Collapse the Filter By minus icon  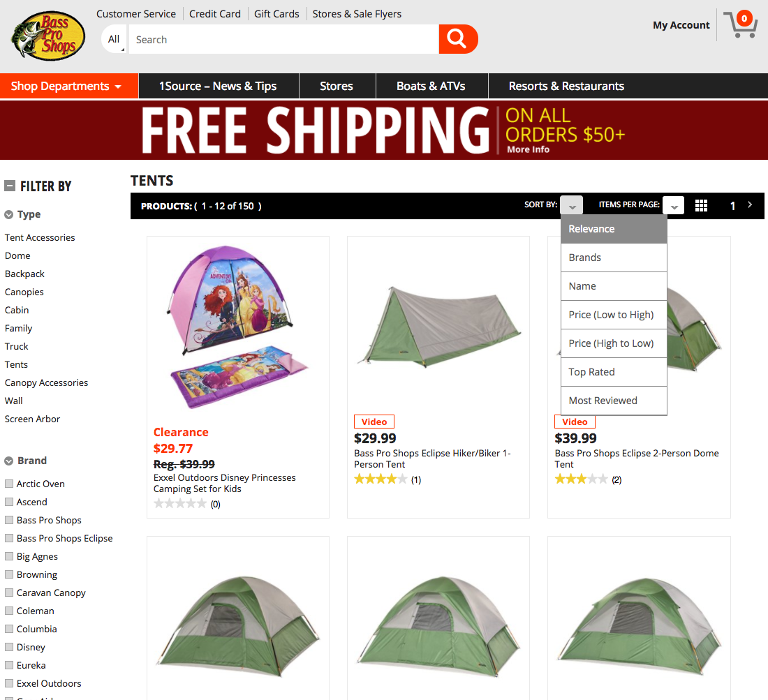click(x=10, y=186)
